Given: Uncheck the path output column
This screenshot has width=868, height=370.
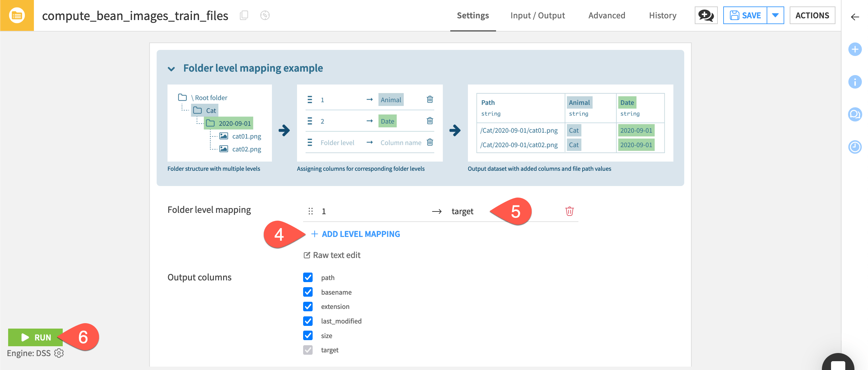Looking at the screenshot, I should [x=308, y=277].
